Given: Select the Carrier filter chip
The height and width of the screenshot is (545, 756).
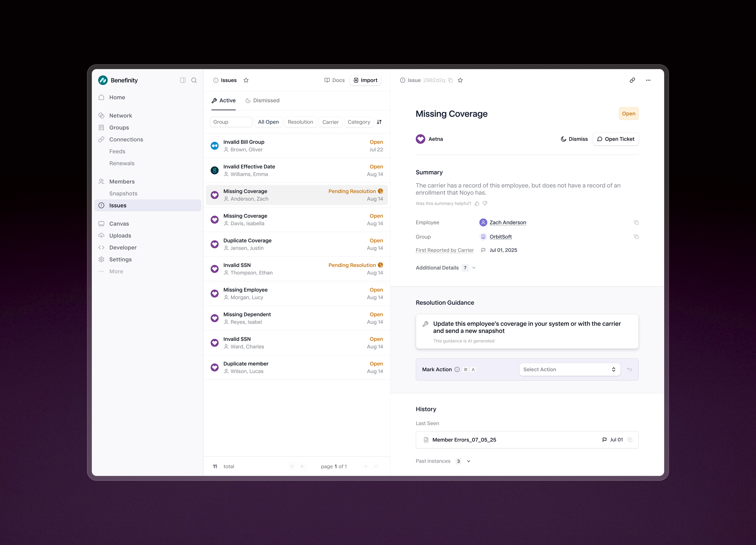Looking at the screenshot, I should point(330,122).
